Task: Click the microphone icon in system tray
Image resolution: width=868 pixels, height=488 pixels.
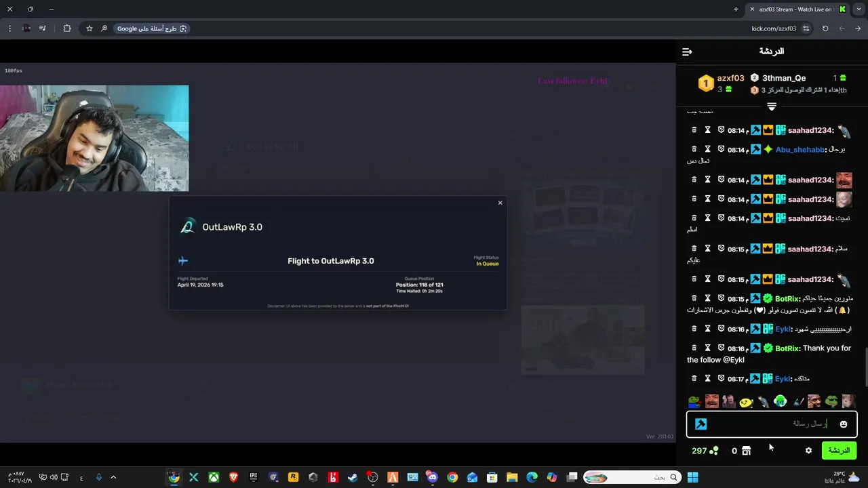Action: point(98,477)
